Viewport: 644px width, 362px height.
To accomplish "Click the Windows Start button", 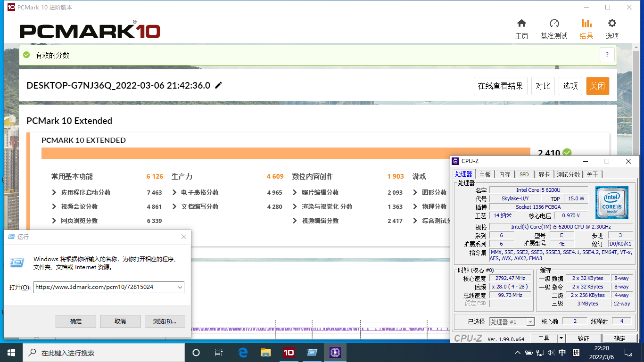I will pyautogui.click(x=11, y=353).
